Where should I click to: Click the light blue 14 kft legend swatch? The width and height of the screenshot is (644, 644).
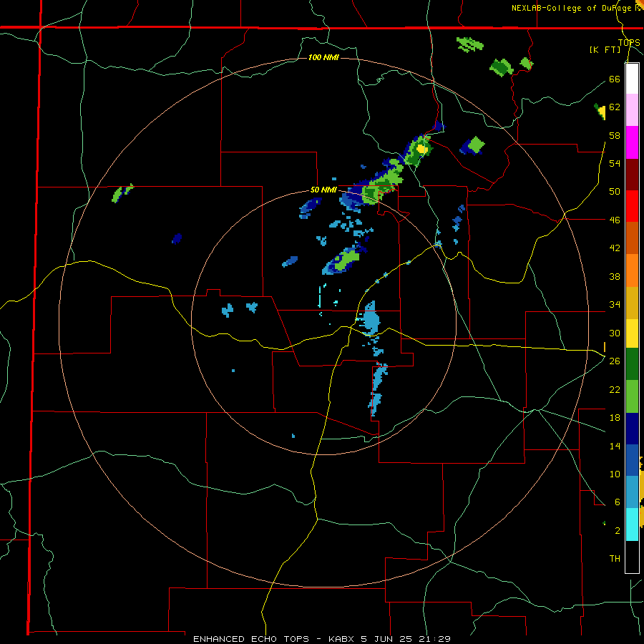coord(632,492)
